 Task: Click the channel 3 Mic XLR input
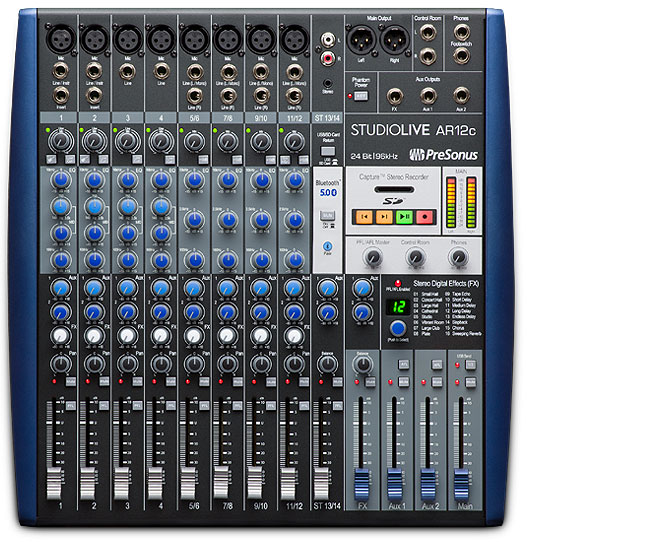point(127,40)
